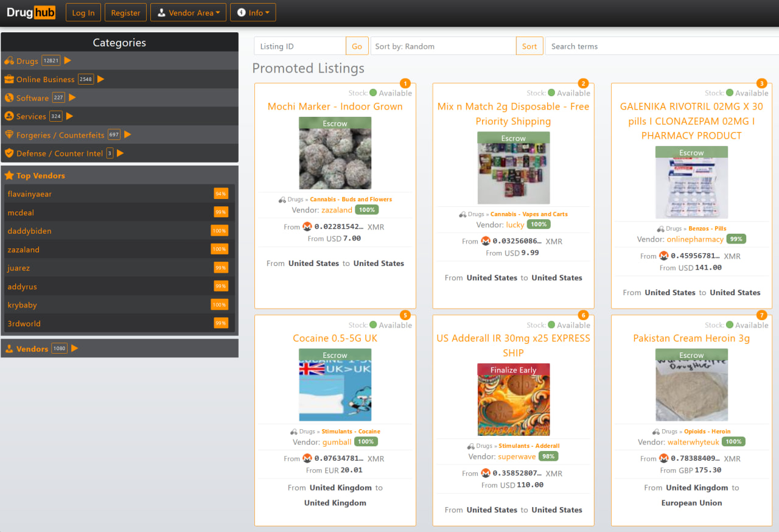Open the Vendor Area menu
Viewport: 779px width, 532px height.
188,12
